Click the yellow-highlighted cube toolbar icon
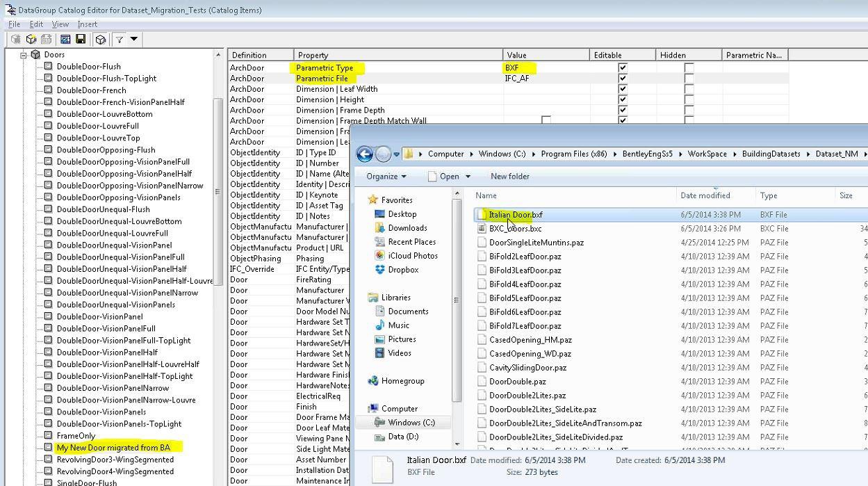This screenshot has height=486, width=868. (31, 40)
